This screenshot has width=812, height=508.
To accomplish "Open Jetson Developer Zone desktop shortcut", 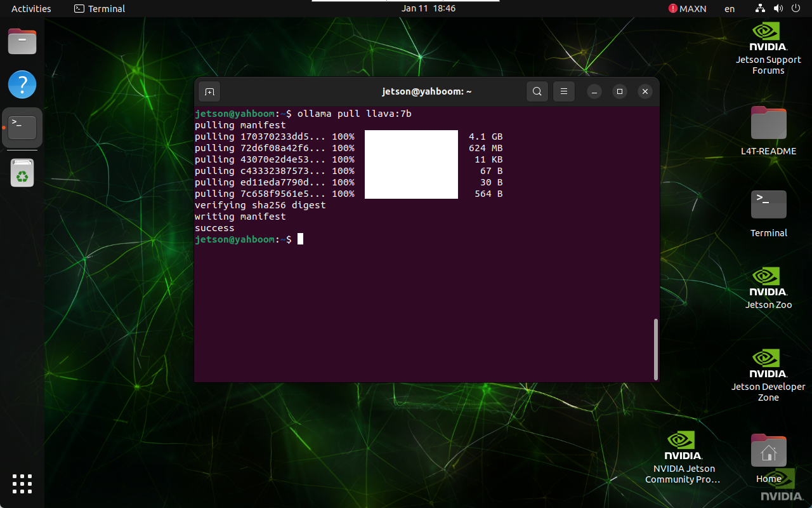I will 768,375.
